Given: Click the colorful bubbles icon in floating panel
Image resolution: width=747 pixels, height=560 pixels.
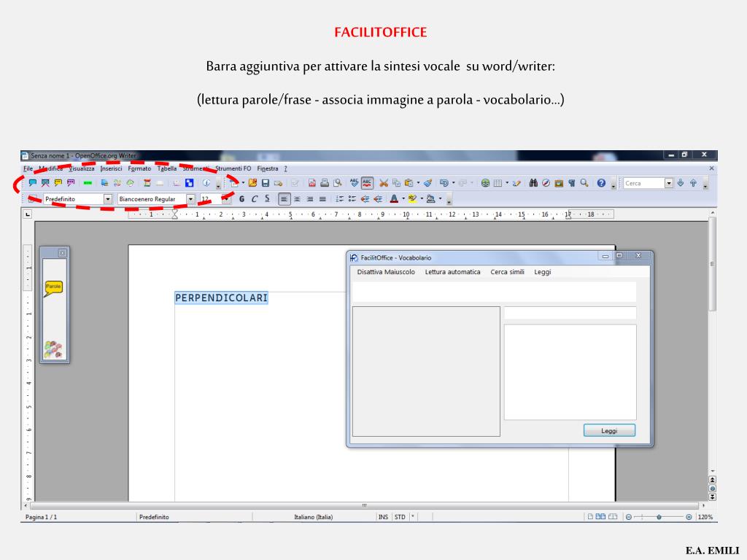Looking at the screenshot, I should point(53,349).
